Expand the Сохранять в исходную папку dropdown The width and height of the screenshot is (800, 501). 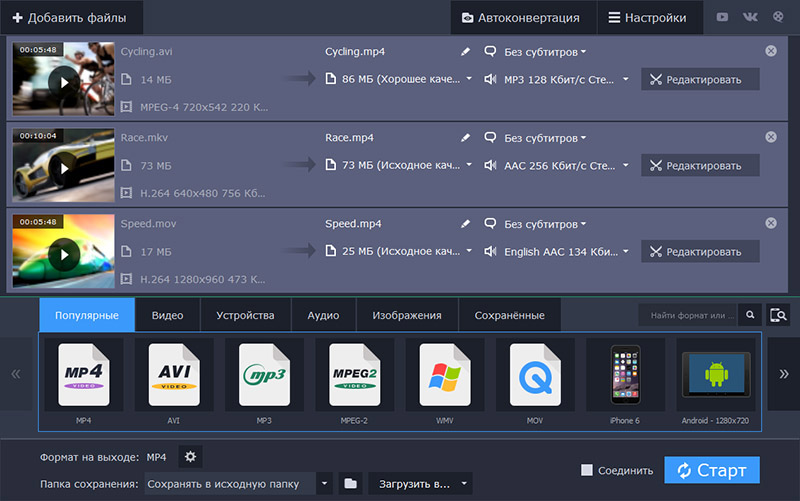coord(324,484)
